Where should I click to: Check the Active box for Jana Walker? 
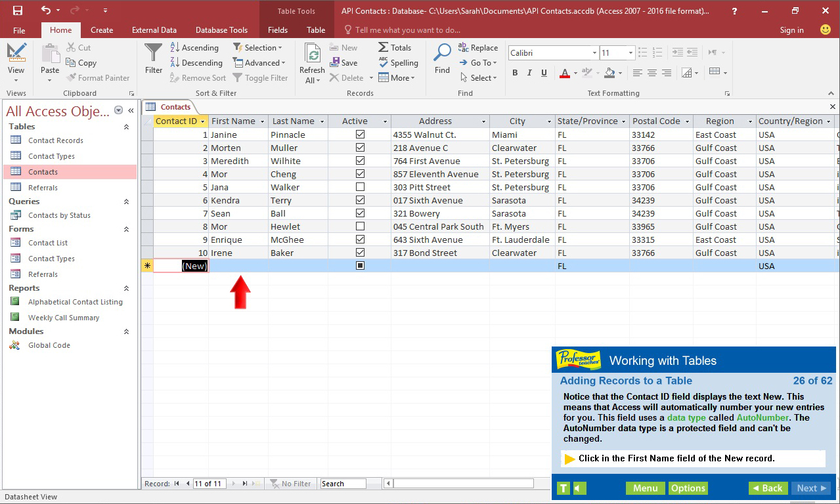359,187
